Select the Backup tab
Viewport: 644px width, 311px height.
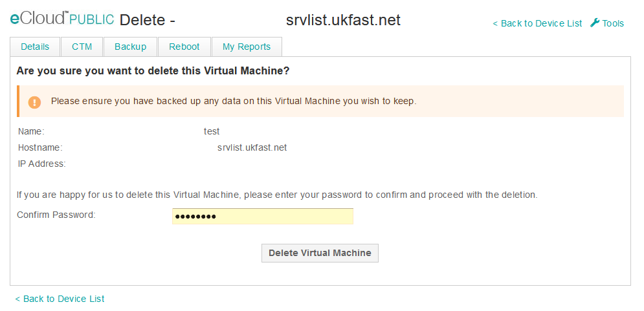click(x=130, y=47)
